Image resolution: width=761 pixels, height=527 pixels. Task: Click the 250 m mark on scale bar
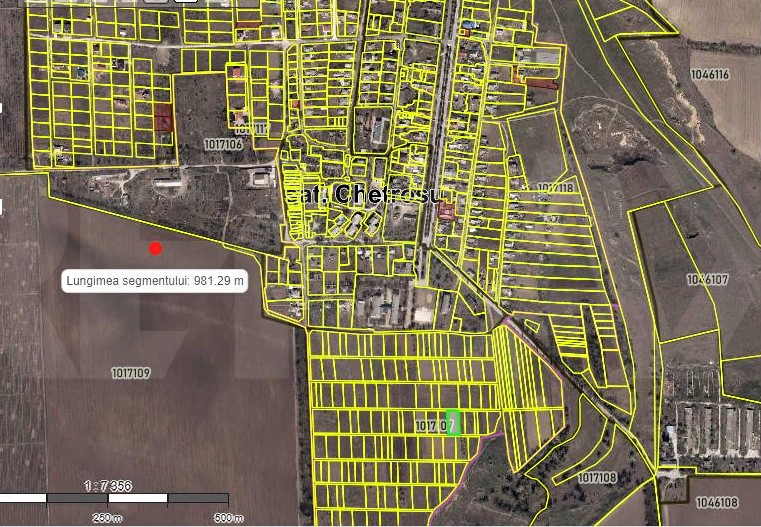coord(108,517)
